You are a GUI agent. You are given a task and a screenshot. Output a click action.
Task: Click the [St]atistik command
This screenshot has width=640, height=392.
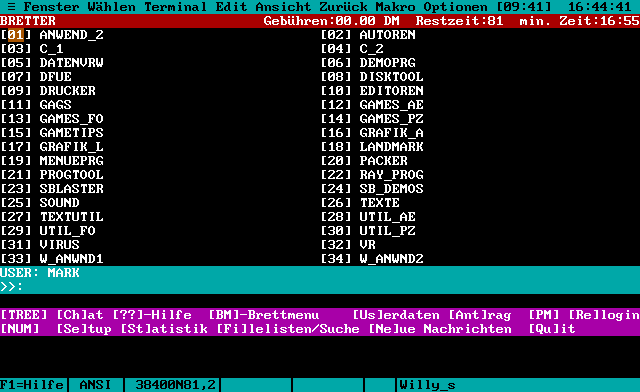164,329
